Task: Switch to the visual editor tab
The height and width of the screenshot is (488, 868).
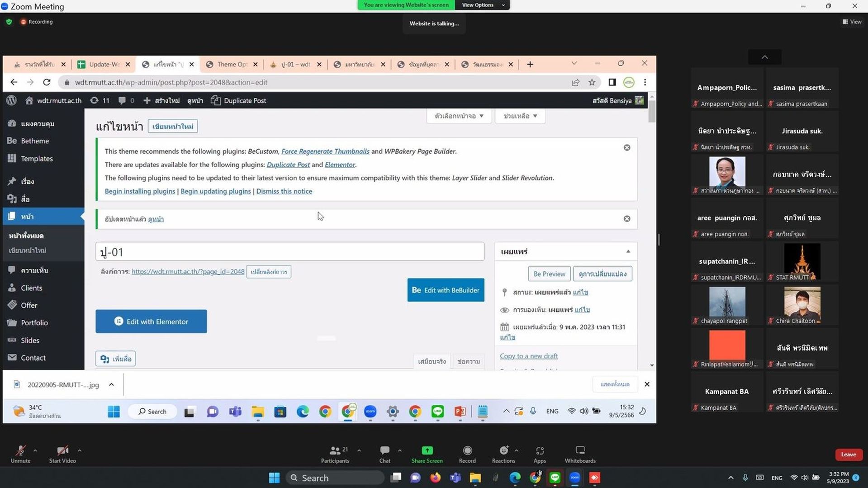Action: click(x=432, y=361)
